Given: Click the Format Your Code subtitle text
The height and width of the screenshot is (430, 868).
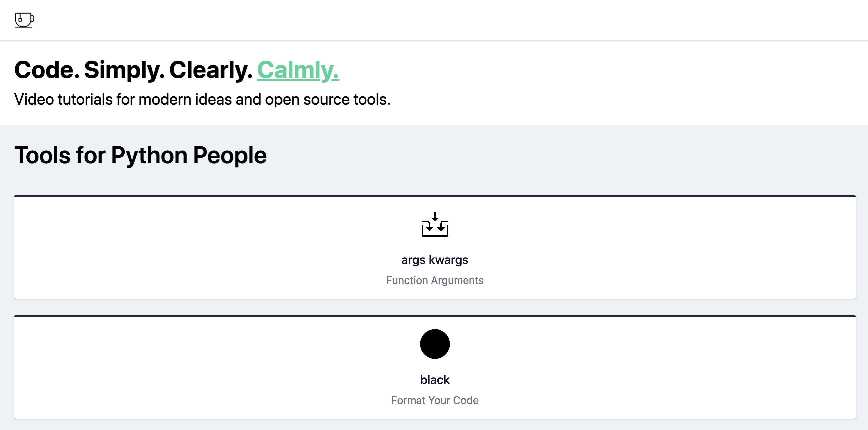Looking at the screenshot, I should pyautogui.click(x=435, y=400).
